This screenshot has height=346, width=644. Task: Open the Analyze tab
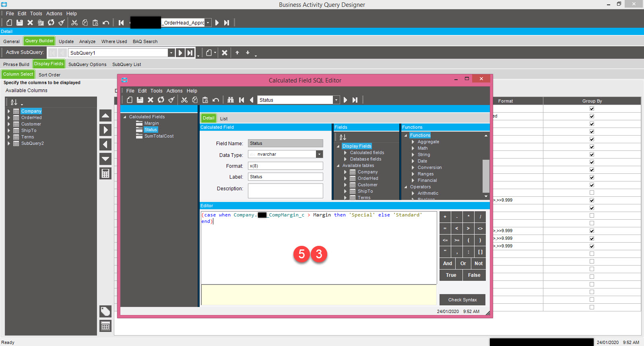click(87, 41)
